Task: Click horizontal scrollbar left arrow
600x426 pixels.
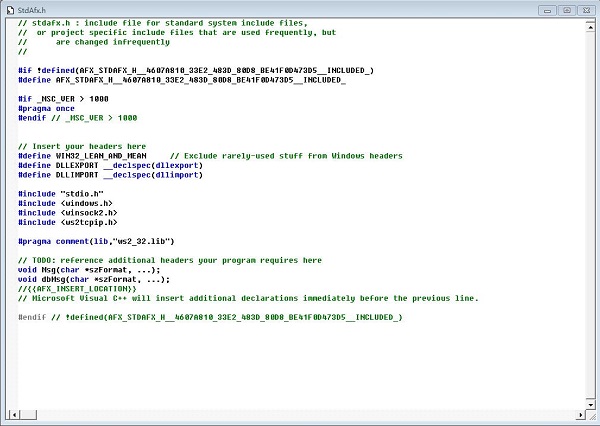Action: click(14, 415)
